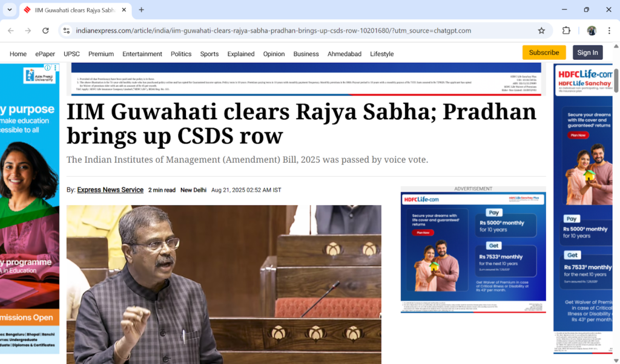View site information icon in address bar
This screenshot has height=364, width=620.
point(67,31)
